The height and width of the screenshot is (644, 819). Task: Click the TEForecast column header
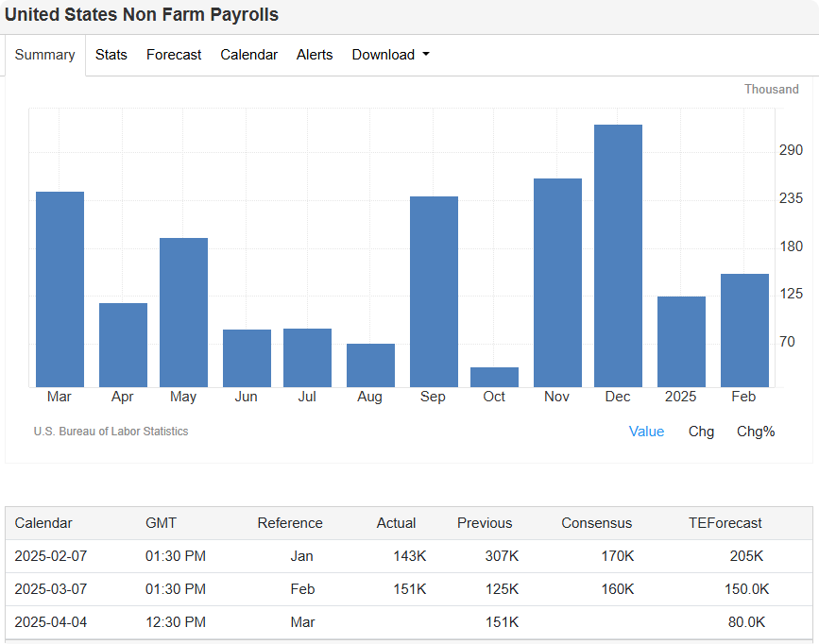click(x=725, y=523)
